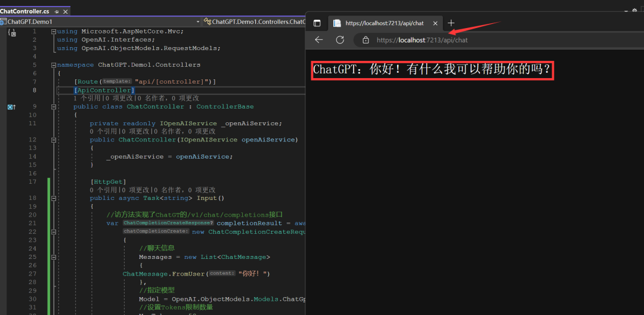The height and width of the screenshot is (315, 644).
Task: Go back in the browser
Action: coord(318,40)
